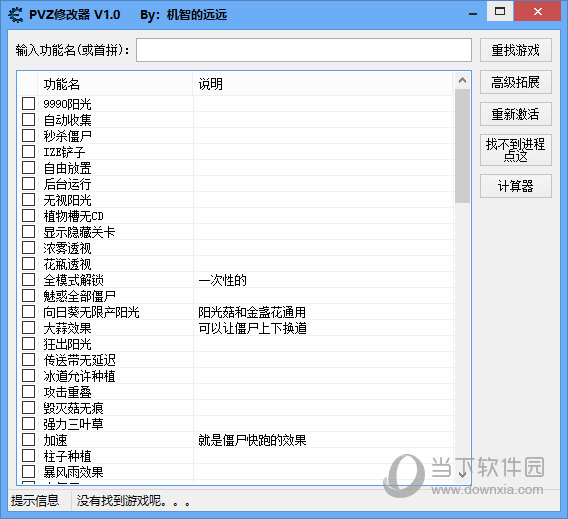The width and height of the screenshot is (568, 519).
Task: Click 找不到进程点这 button
Action: (x=516, y=150)
